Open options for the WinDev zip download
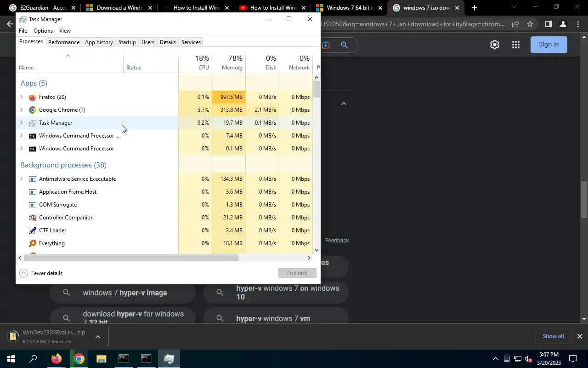The image size is (588, 368). coord(97,337)
